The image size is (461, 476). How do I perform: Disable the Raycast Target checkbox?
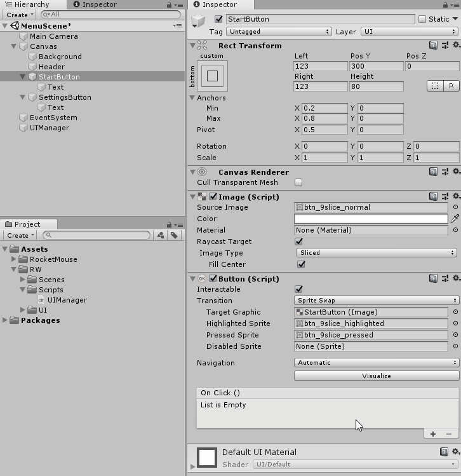(x=298, y=241)
